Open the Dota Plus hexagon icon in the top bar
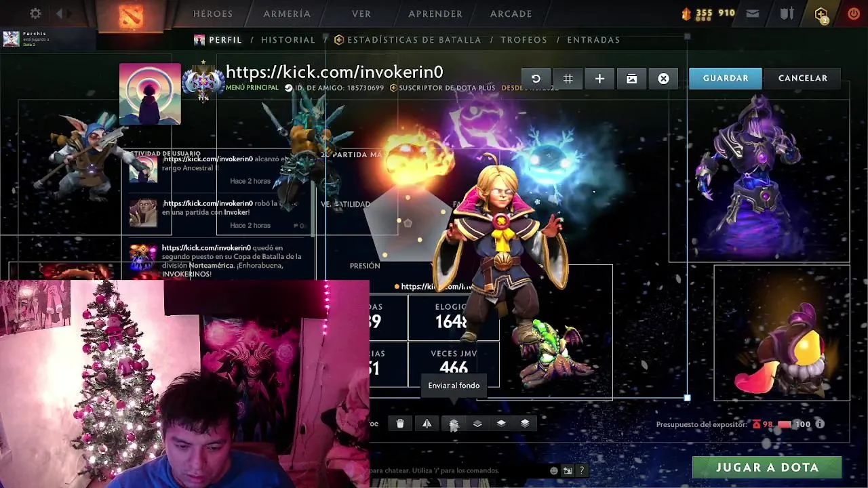 [x=821, y=14]
